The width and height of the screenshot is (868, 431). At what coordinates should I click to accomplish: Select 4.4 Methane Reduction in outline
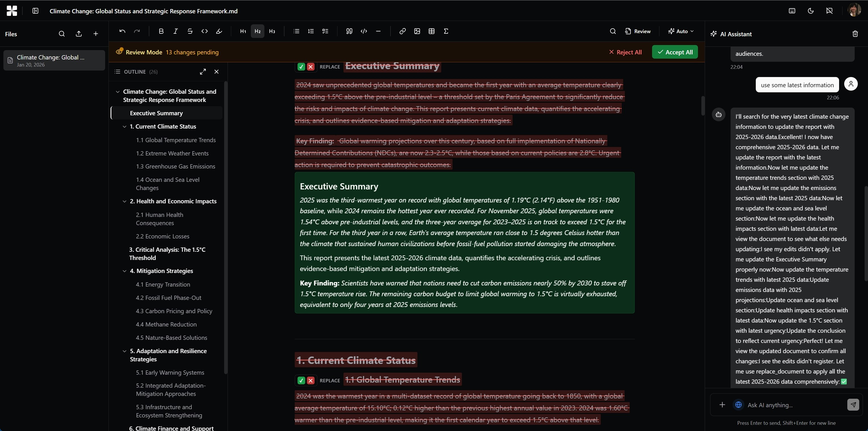[166, 324]
